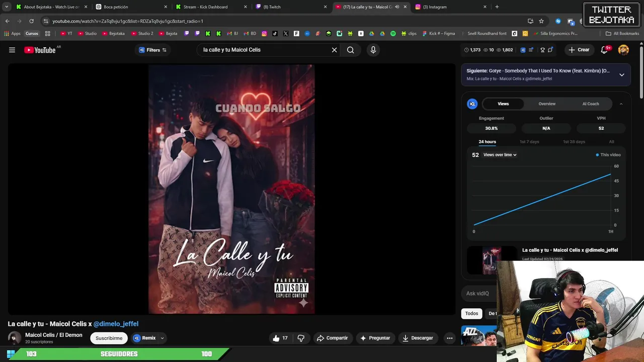The width and height of the screenshot is (644, 362).
Task: Select the 24 hours range
Action: pos(487,142)
